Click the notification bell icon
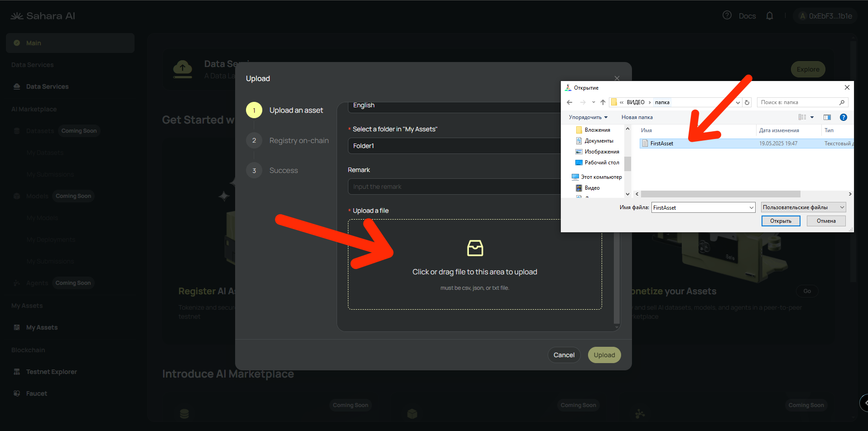Viewport: 868px width, 431px height. click(769, 16)
